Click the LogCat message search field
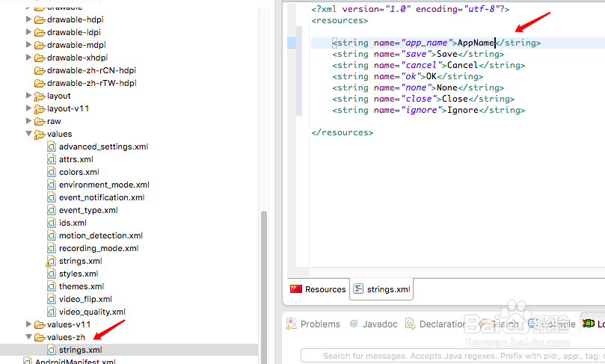This screenshot has height=364, width=605. (x=453, y=356)
